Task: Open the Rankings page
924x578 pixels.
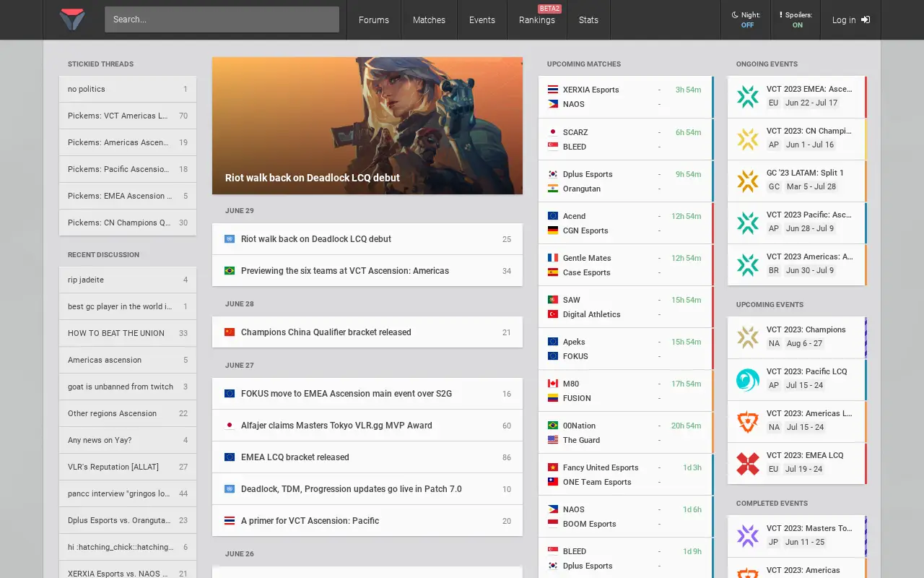Action: 537,20
